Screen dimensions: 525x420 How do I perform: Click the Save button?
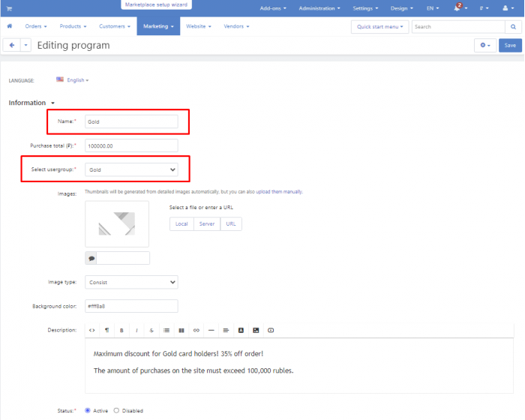(x=510, y=45)
